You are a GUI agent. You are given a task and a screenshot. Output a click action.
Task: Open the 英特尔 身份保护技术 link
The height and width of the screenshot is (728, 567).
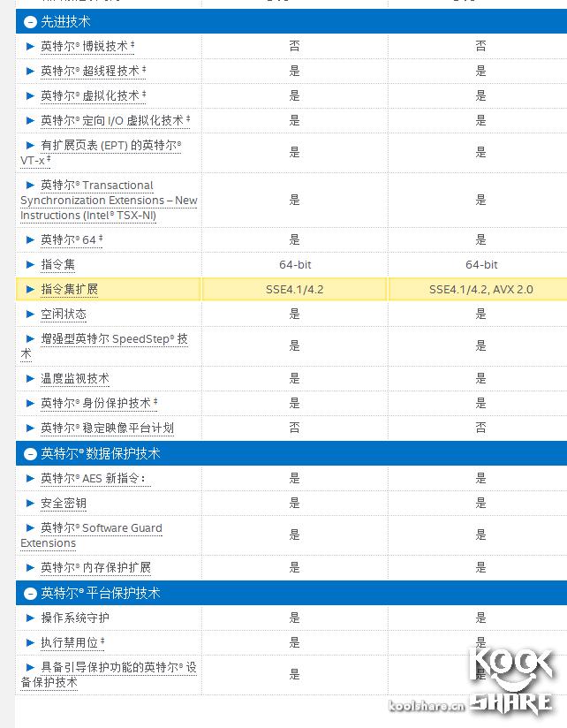[99, 404]
